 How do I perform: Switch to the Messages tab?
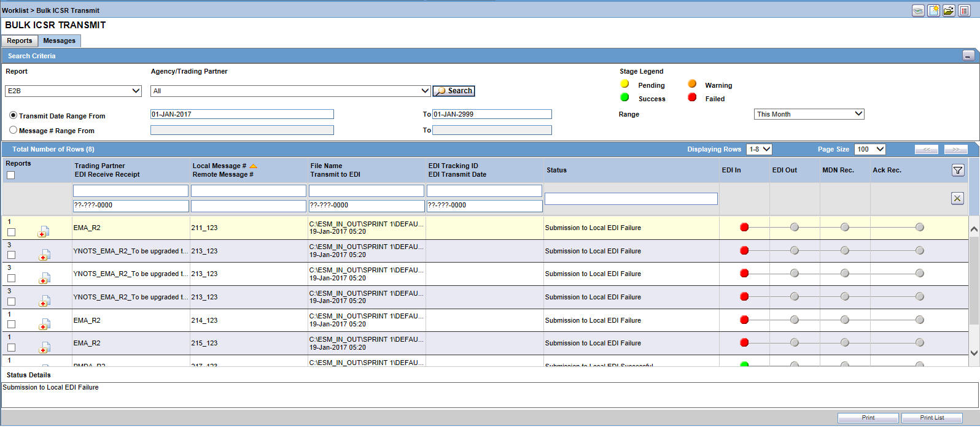tap(60, 40)
